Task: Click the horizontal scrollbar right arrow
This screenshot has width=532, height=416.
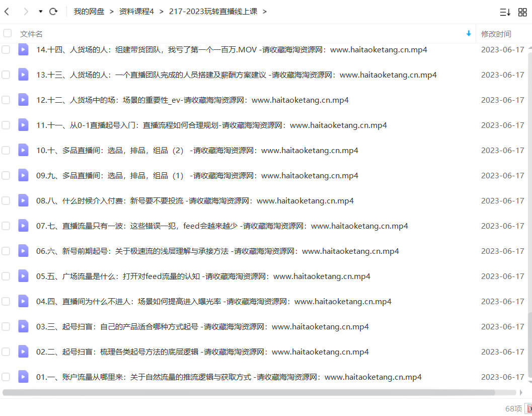Action: pyautogui.click(x=521, y=392)
